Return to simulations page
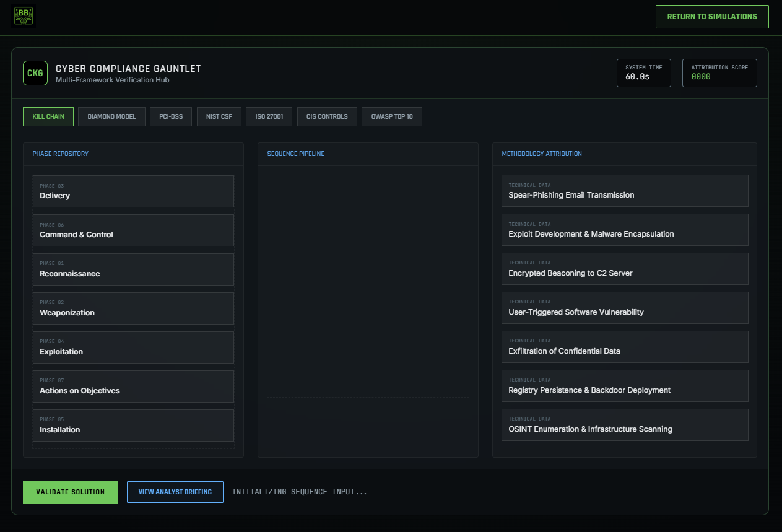The width and height of the screenshot is (782, 532). point(711,17)
